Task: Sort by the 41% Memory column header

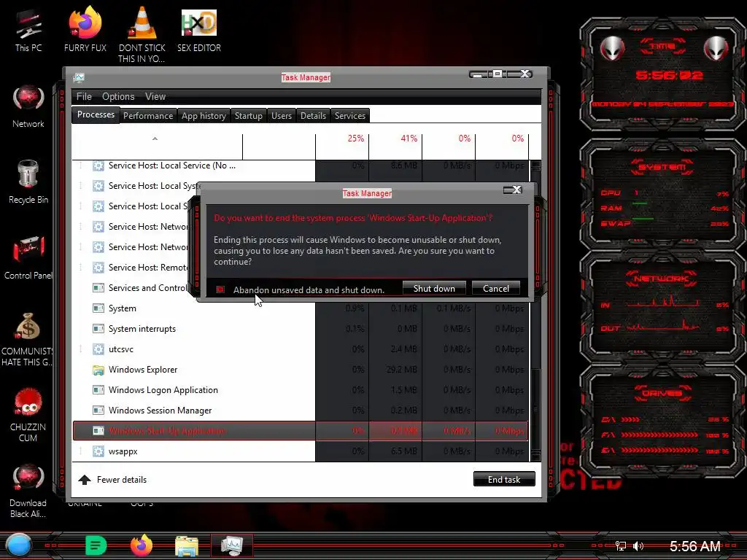Action: tap(395, 147)
